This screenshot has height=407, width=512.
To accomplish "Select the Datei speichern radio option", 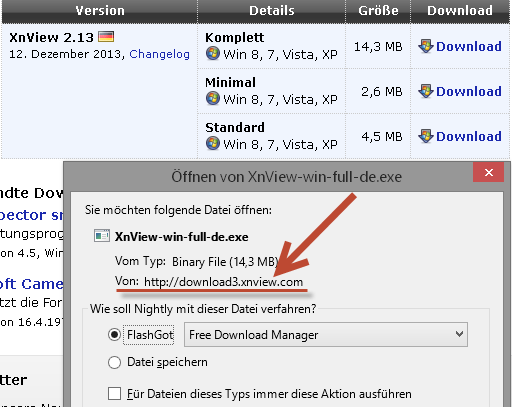I will (114, 362).
